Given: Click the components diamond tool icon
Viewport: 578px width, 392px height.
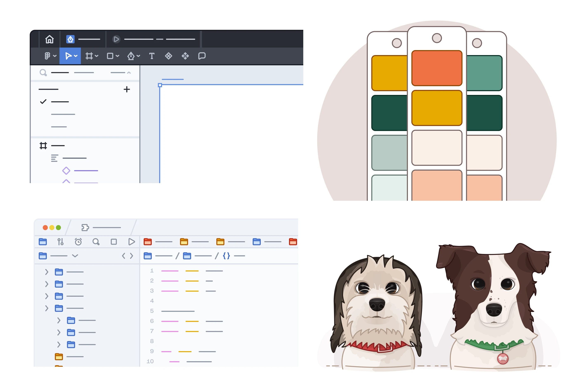Looking at the screenshot, I should pyautogui.click(x=168, y=56).
